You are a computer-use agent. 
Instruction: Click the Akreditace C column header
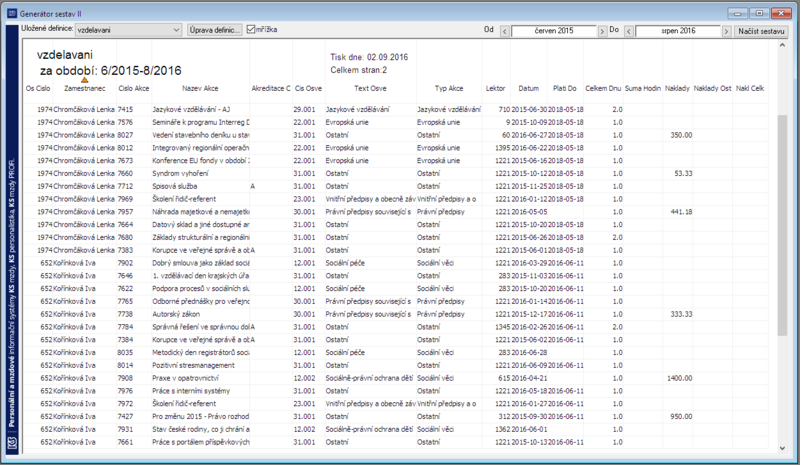271,88
